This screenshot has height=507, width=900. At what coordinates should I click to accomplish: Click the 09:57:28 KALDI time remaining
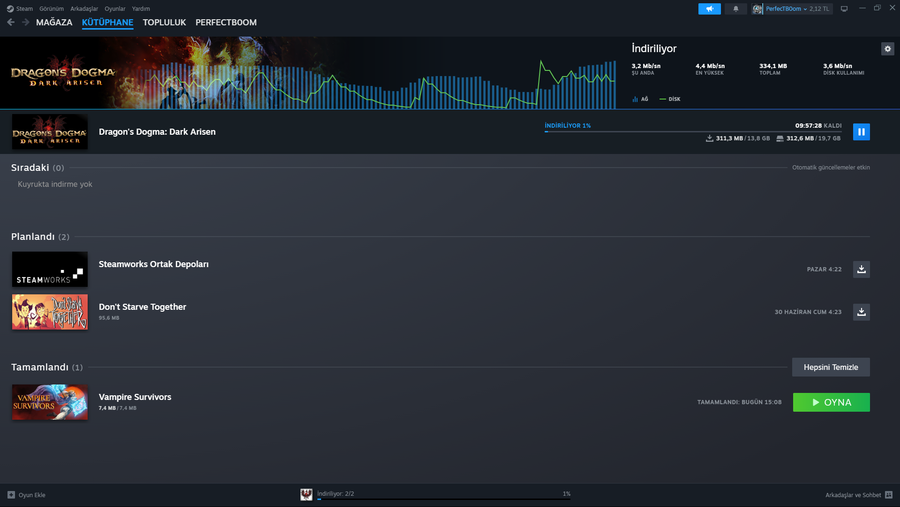coord(818,125)
